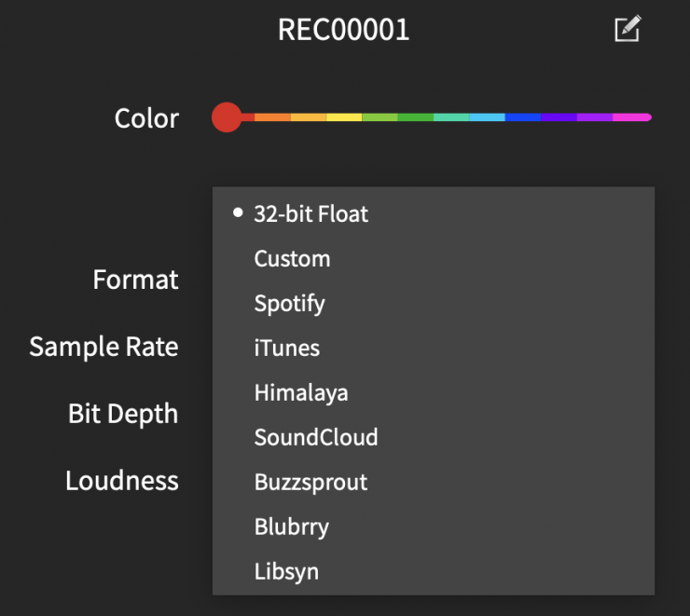The image size is (690, 616).
Task: Select the yellow color segment
Action: coord(344,118)
